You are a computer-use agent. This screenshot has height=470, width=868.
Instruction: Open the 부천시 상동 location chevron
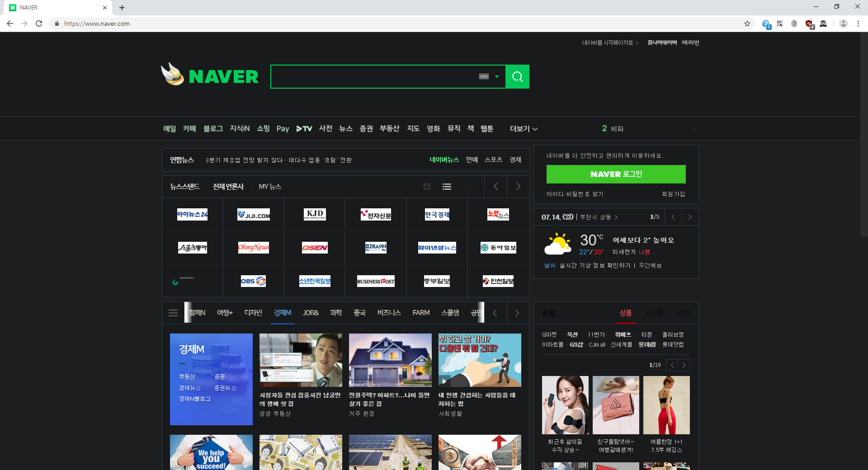pos(616,217)
